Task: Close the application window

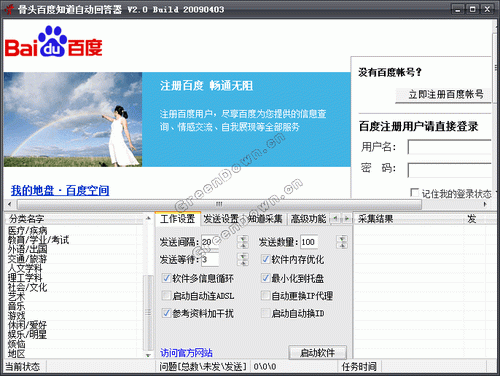Action: [487, 9]
